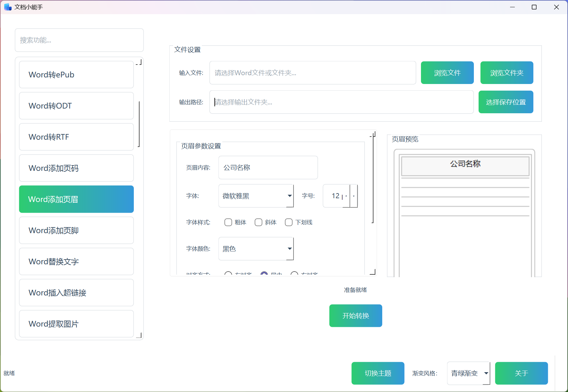The image size is (568, 392).
Task: Select the Word转ePub function in sidebar
Action: 76,75
